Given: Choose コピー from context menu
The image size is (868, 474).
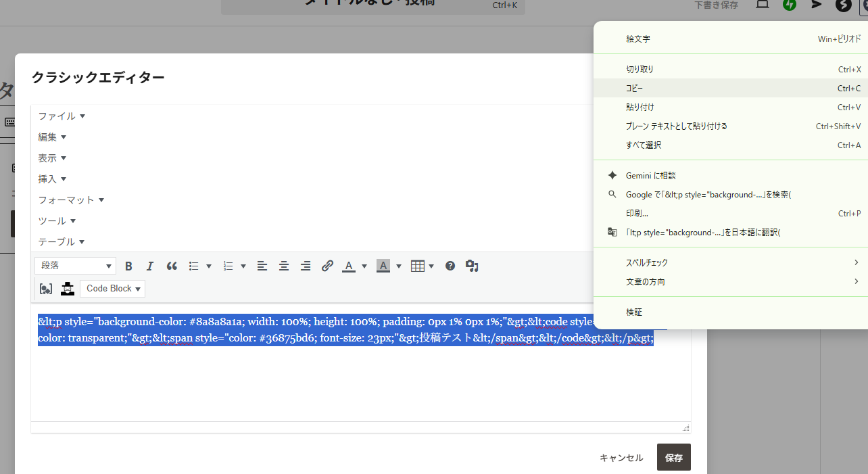Looking at the screenshot, I should (x=731, y=88).
